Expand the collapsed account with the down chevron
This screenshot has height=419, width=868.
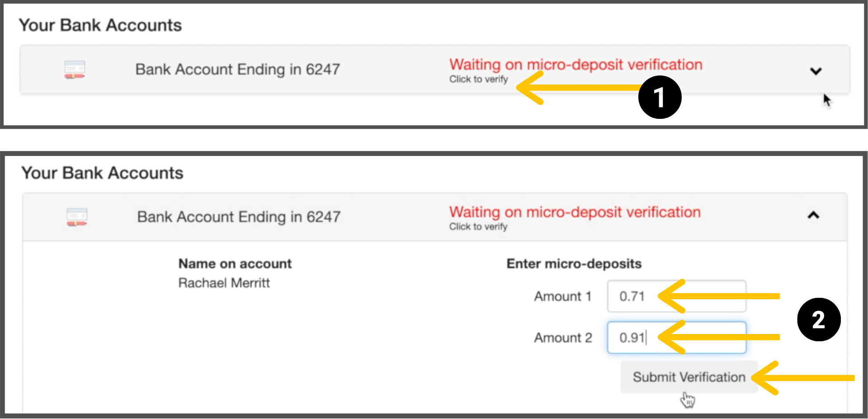coord(816,71)
